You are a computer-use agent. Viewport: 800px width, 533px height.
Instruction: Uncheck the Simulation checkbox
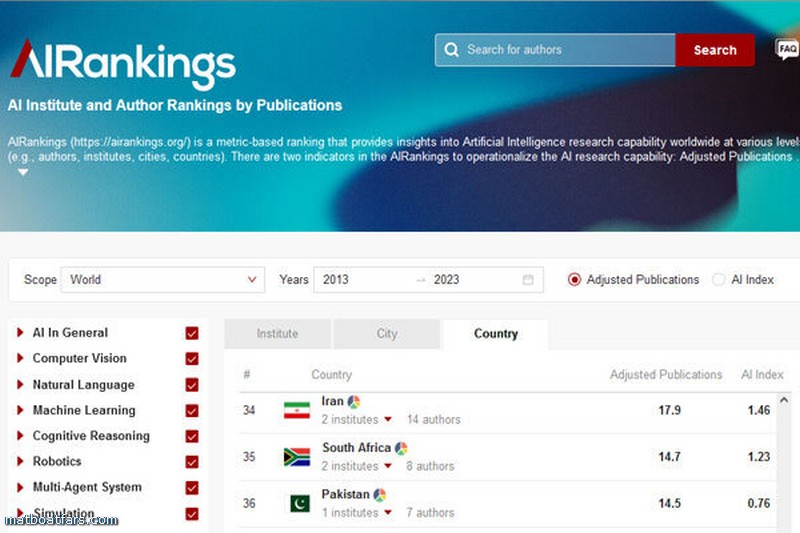click(x=192, y=514)
